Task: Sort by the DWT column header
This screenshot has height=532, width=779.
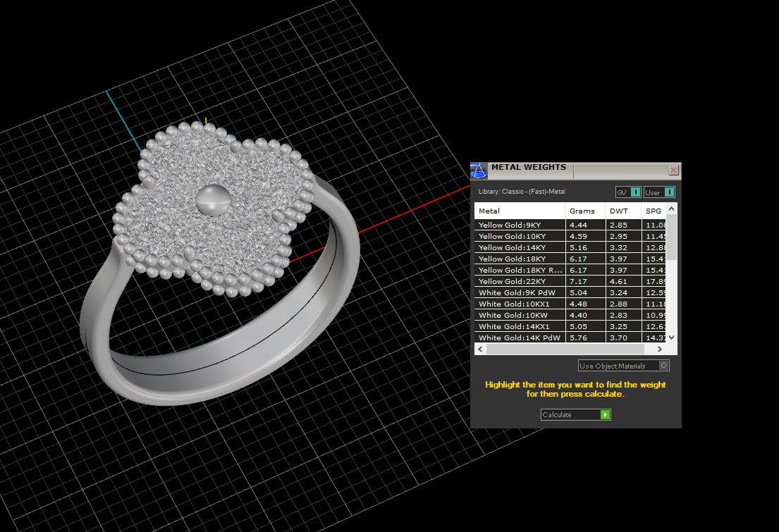Action: (623, 211)
